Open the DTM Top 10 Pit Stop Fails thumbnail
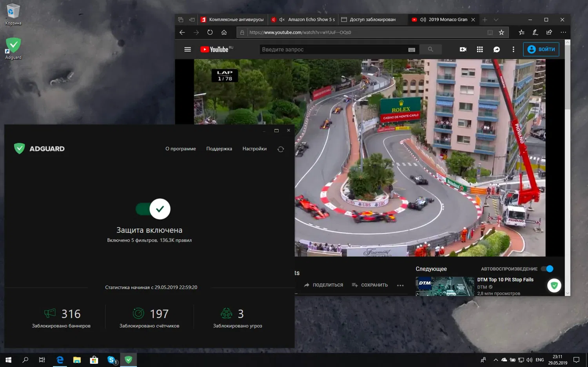The width and height of the screenshot is (588, 367). coord(445,286)
